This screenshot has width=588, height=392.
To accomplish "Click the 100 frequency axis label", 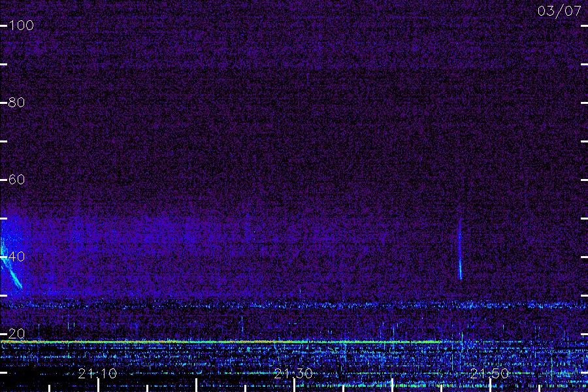I will [21, 25].
